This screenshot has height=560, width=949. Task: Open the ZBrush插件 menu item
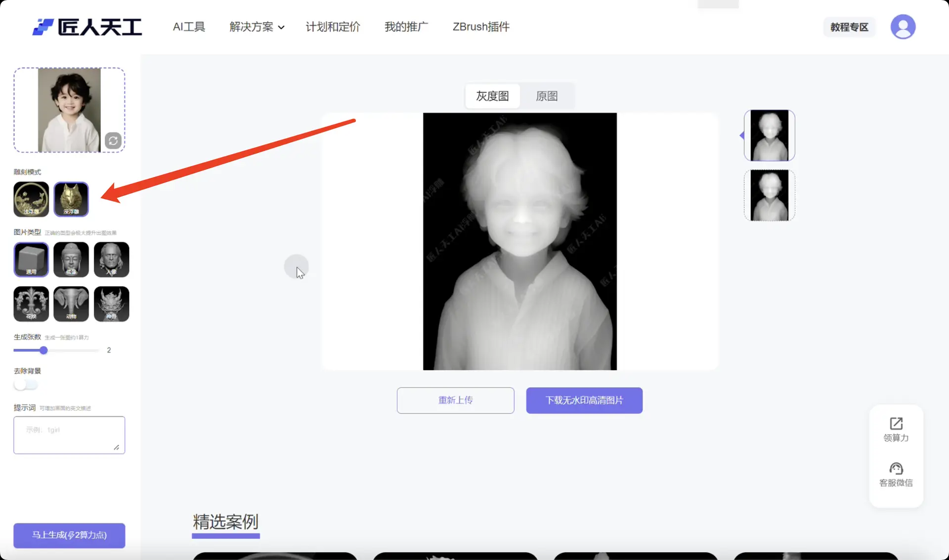pos(480,27)
